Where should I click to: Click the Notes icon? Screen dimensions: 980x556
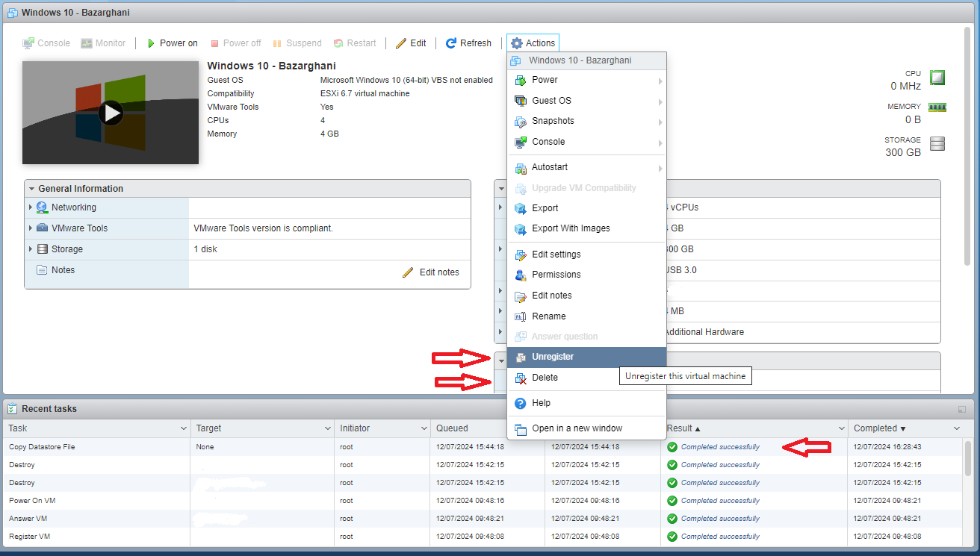[x=43, y=270]
